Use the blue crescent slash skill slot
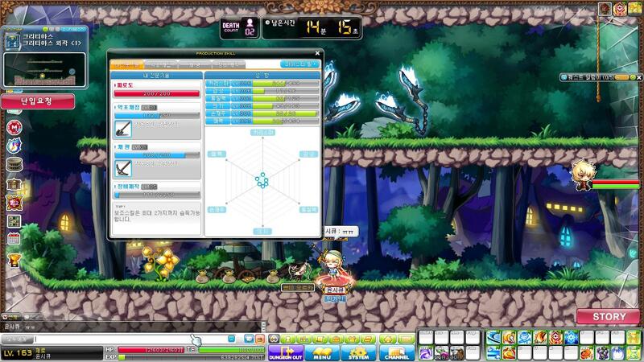Image resolution: width=644 pixels, height=362 pixels. 493,337
